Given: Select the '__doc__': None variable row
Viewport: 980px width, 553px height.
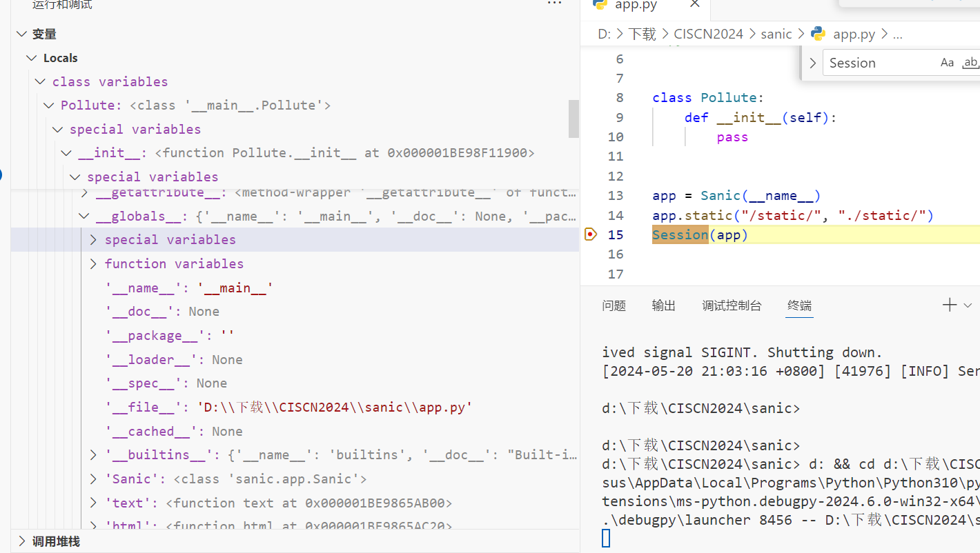Looking at the screenshot, I should point(295,312).
